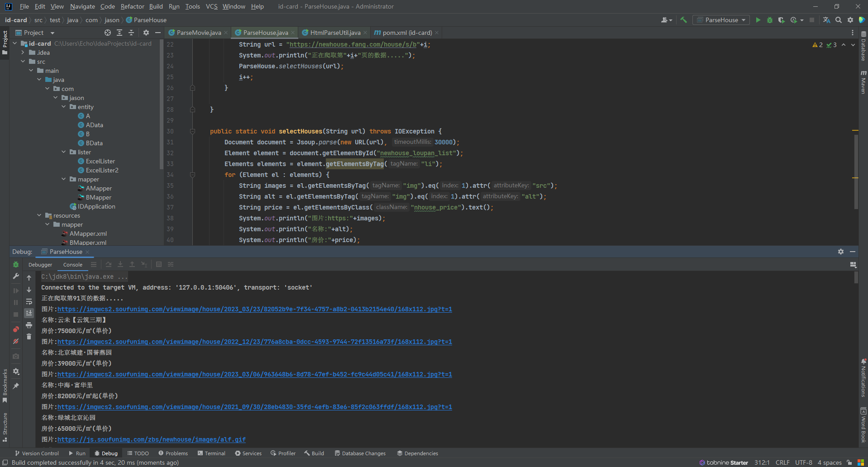Switch to the HtmlParseUtil.java editor tab
This screenshot has height=467, width=868.
[x=335, y=33]
